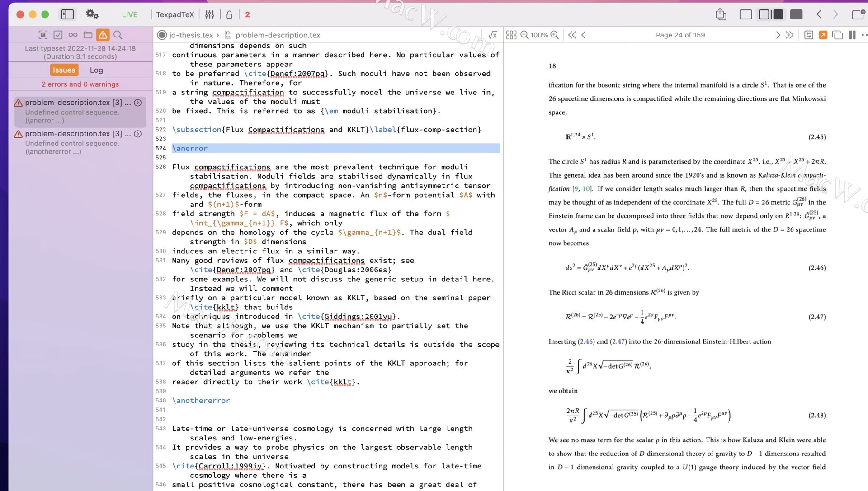Image resolution: width=868 pixels, height=491 pixels.
Task: Jump to first PDF page
Action: point(572,35)
